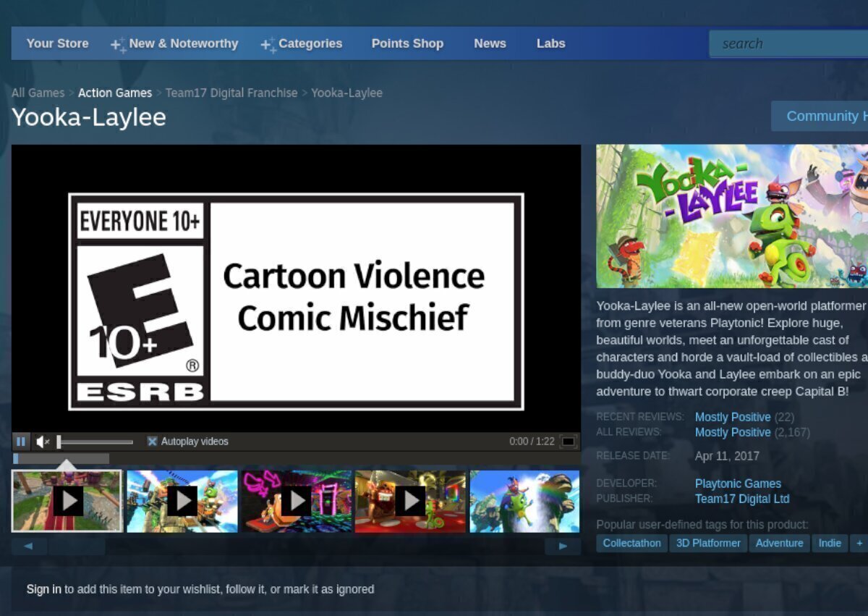Screen dimensions: 868x616
Task: Expand the New & Noteworthy menu
Action: (175, 43)
